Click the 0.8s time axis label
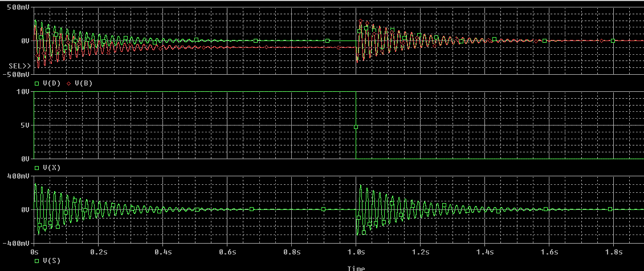 [x=292, y=251]
